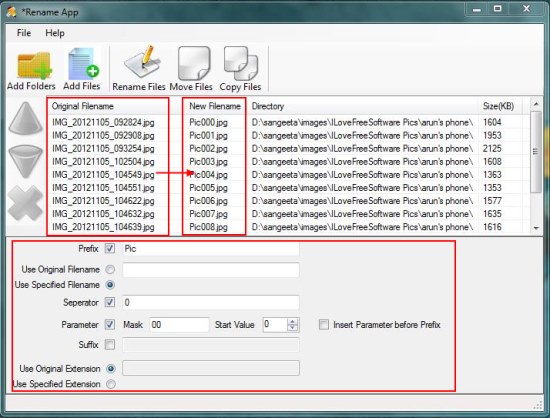Move selected file up with cone arrow
Viewport: 550px width, 418px height.
25,119
